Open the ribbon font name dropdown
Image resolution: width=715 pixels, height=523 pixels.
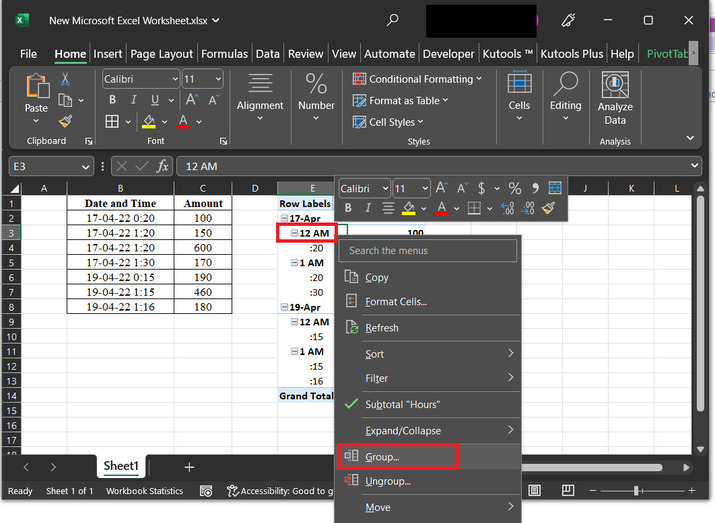click(x=174, y=79)
